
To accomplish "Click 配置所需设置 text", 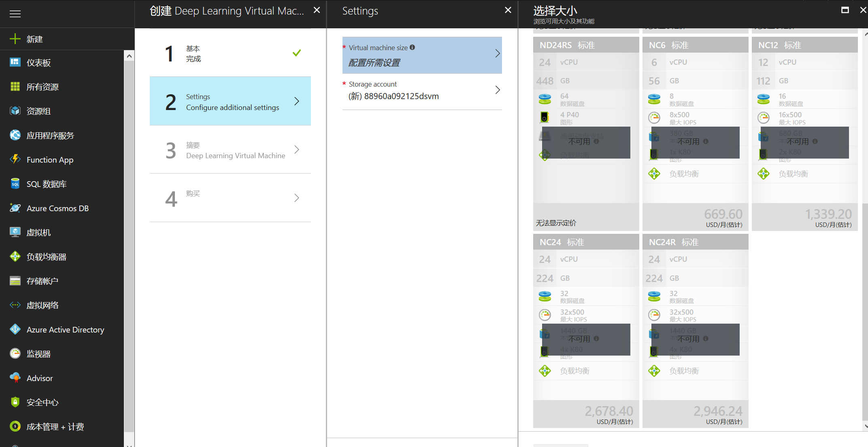I will click(x=374, y=63).
